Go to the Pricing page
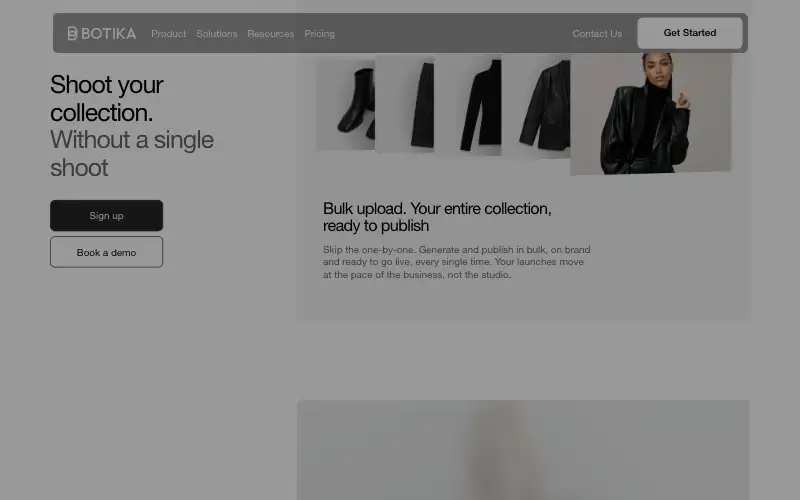The width and height of the screenshot is (800, 500). (319, 34)
